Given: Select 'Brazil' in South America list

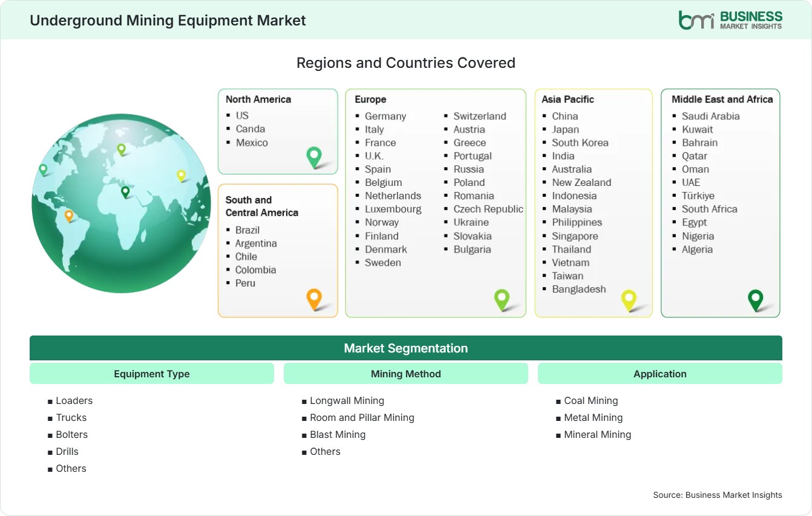Looking at the screenshot, I should 247,230.
